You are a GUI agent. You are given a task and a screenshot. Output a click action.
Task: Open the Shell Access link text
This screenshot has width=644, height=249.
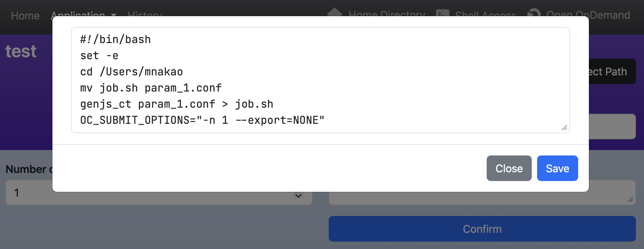coord(485,15)
